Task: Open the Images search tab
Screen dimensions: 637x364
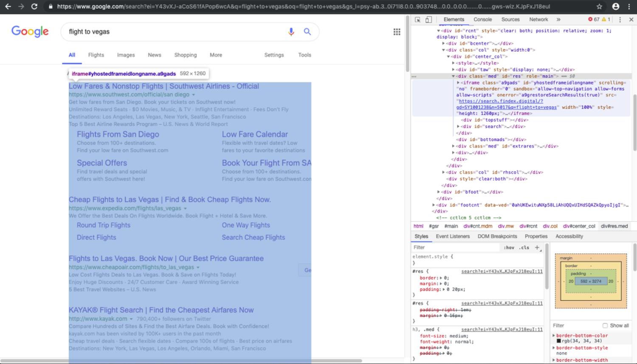Action: 126,55
